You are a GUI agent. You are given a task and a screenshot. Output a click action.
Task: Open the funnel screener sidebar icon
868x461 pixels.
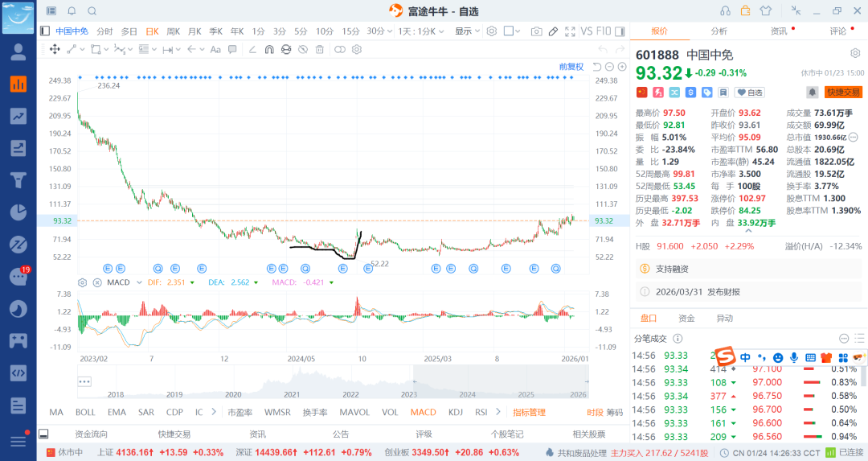[x=18, y=180]
